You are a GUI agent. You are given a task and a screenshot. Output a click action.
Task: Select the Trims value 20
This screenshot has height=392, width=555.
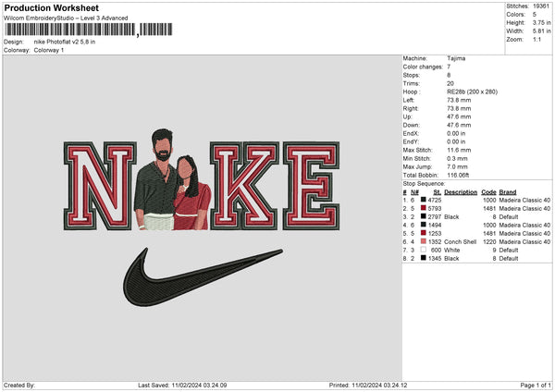(450, 83)
